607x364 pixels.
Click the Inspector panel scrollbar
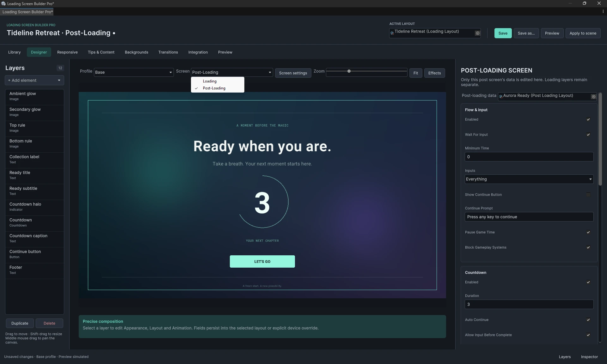[600, 139]
